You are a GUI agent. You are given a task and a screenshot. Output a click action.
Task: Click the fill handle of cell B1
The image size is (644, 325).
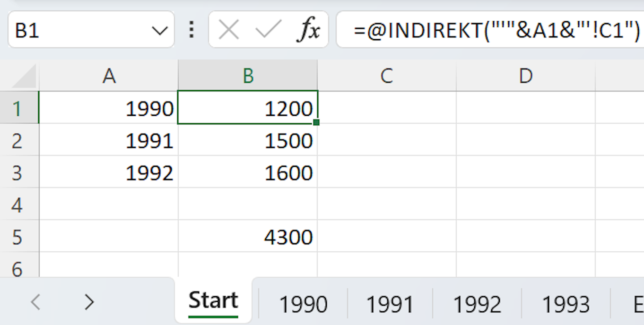316,122
